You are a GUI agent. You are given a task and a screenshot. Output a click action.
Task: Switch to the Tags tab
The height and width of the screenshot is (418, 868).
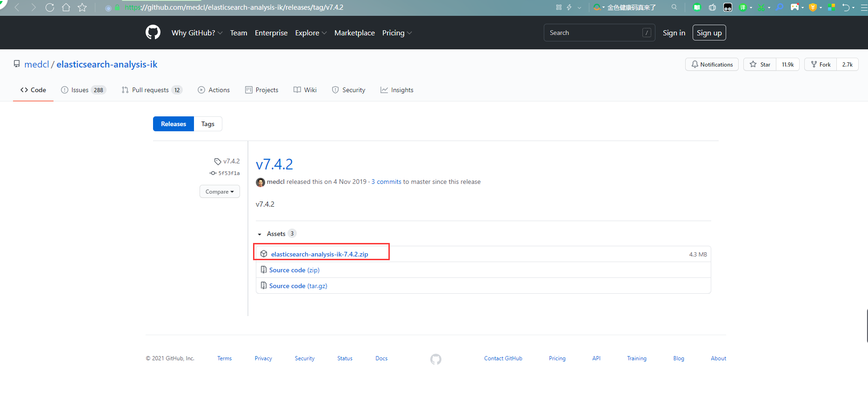click(208, 124)
